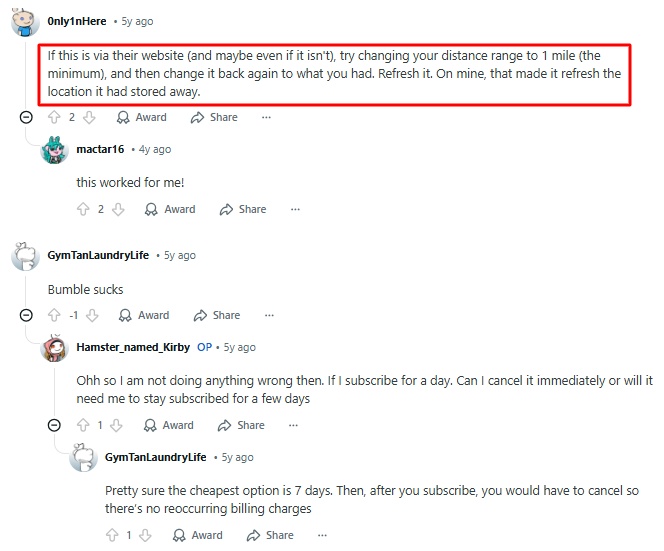Open more options on mactar16's reply
This screenshot has width=664, height=551.
(295, 209)
